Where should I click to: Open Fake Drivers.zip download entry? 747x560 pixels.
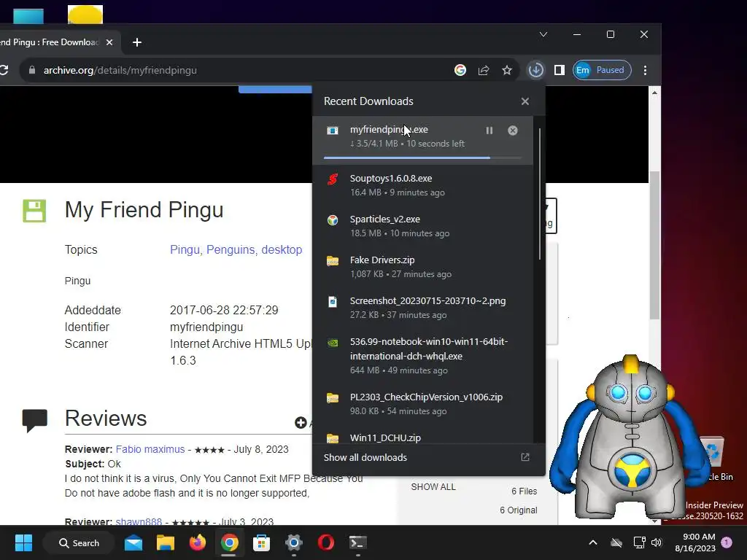coord(422,267)
